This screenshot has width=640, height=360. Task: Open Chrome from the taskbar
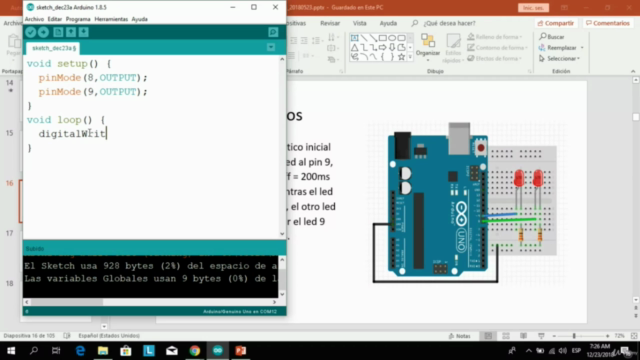point(195,351)
